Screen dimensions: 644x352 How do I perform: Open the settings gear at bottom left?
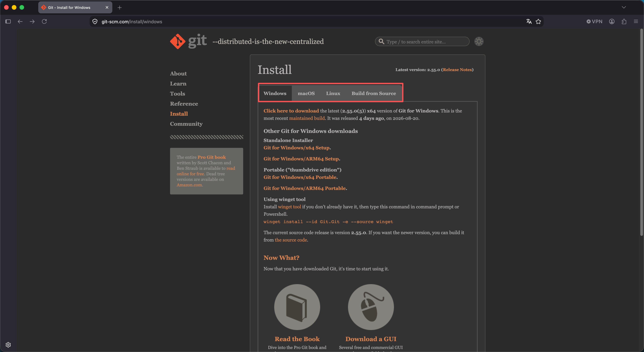click(x=8, y=345)
